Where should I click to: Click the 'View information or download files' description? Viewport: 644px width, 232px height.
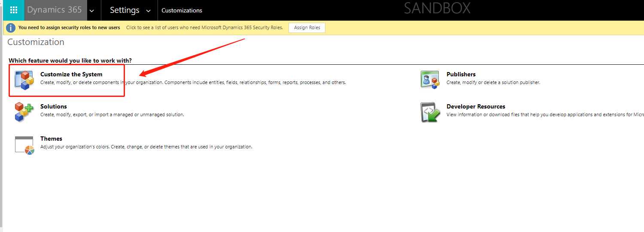pyautogui.click(x=545, y=114)
